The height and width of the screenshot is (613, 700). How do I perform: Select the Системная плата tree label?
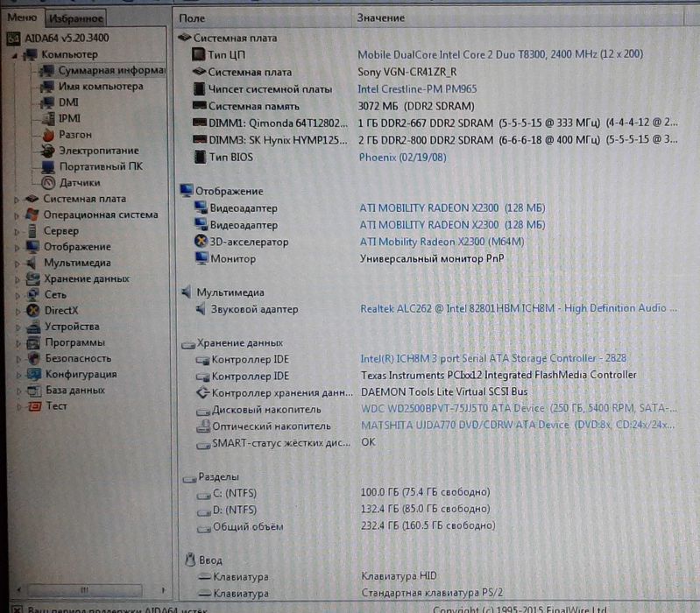(84, 199)
